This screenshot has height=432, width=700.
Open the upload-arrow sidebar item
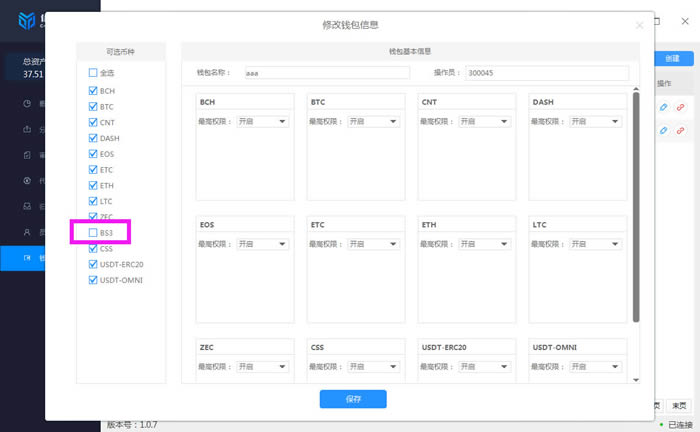27,129
